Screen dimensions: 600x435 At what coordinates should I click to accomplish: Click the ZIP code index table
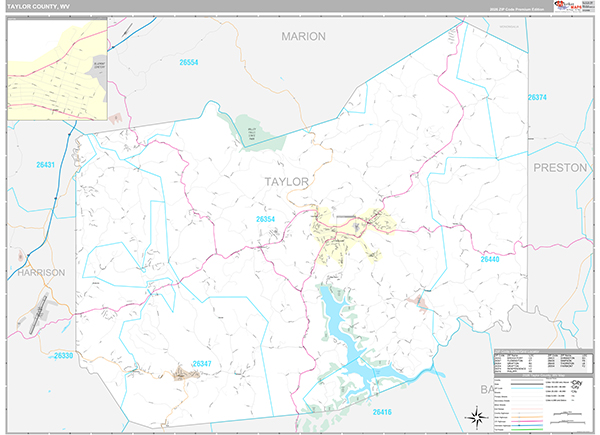[543, 362]
